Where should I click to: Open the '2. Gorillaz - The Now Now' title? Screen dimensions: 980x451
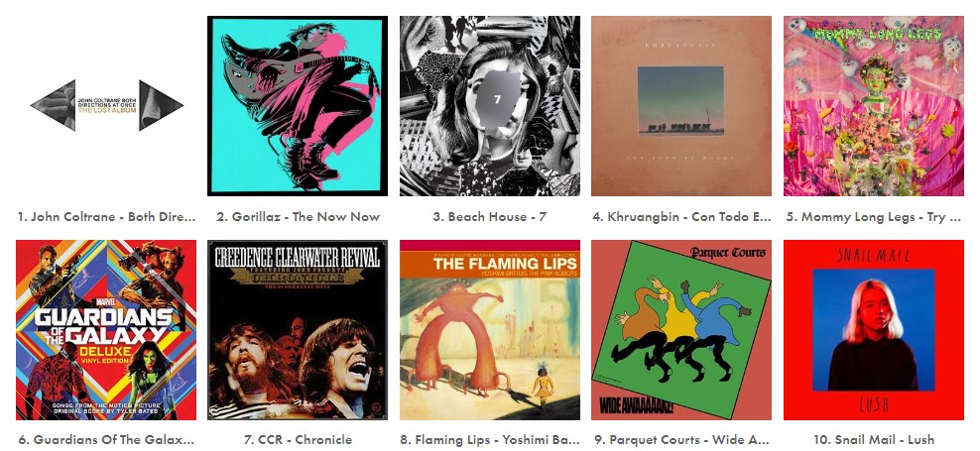(x=299, y=217)
